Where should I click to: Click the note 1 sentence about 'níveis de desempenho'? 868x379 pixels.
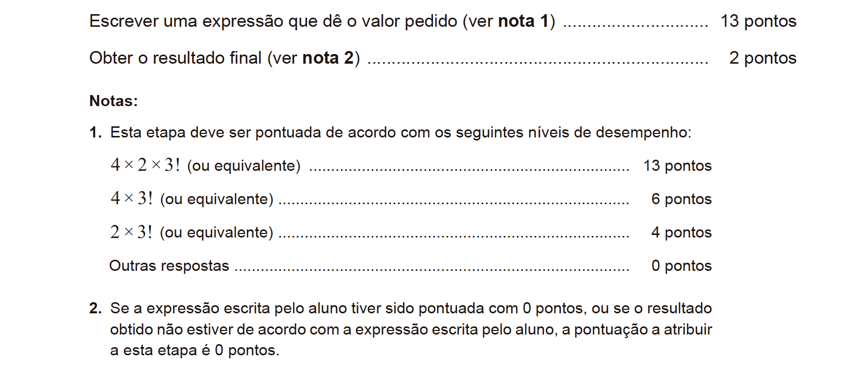pos(401,132)
